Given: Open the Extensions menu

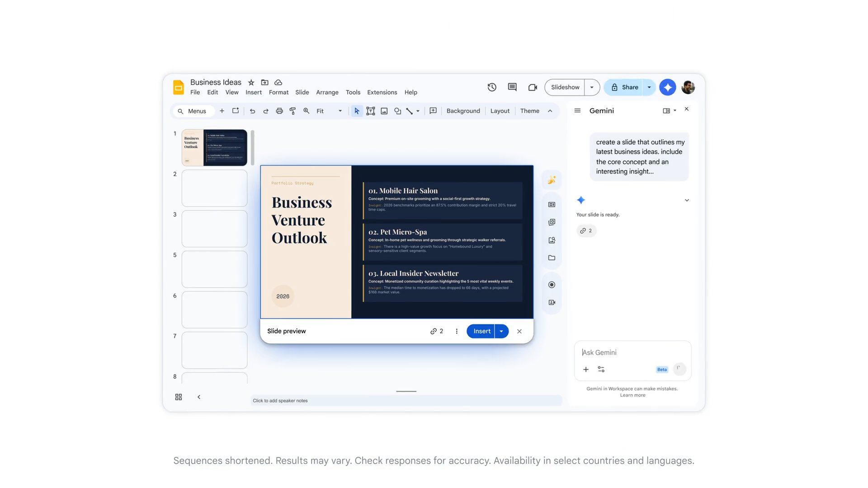Looking at the screenshot, I should (382, 92).
